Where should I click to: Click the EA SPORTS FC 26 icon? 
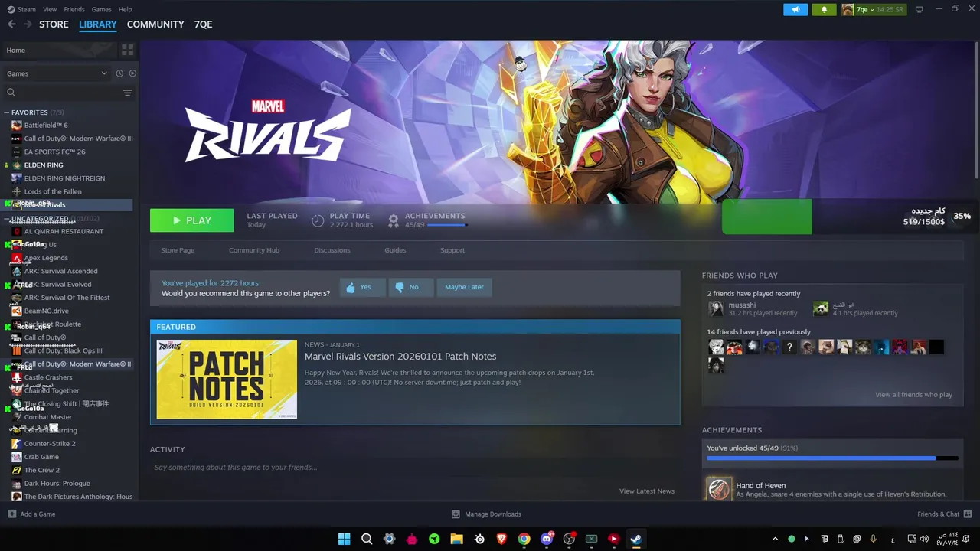tap(17, 152)
